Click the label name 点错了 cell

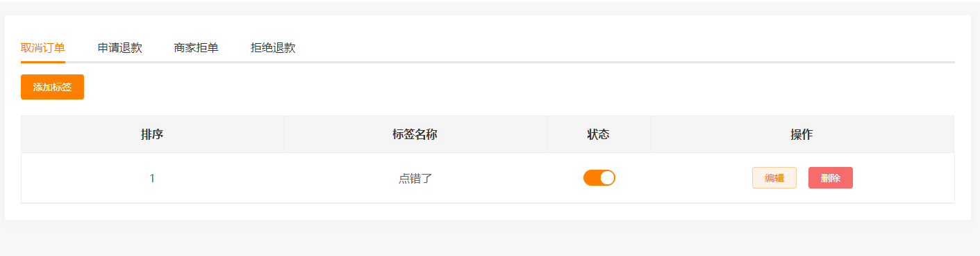pos(415,178)
